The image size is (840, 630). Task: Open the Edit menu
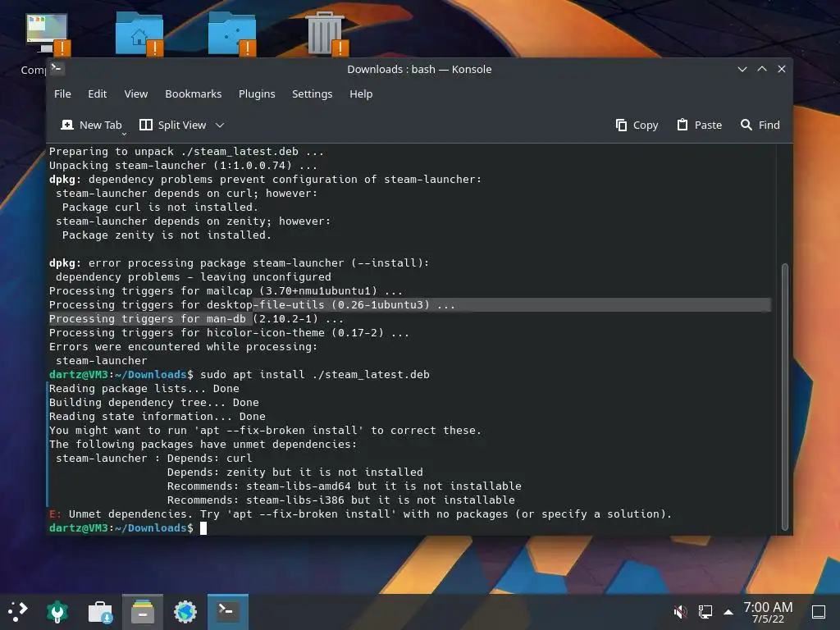(x=97, y=94)
